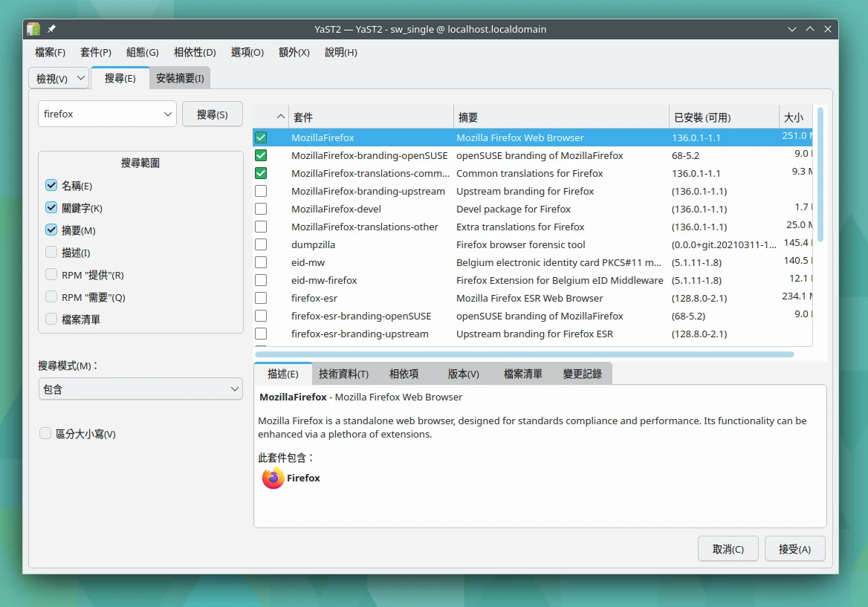Open the 搜尋模式 dropdown showing 包含
The image size is (868, 607).
(140, 389)
